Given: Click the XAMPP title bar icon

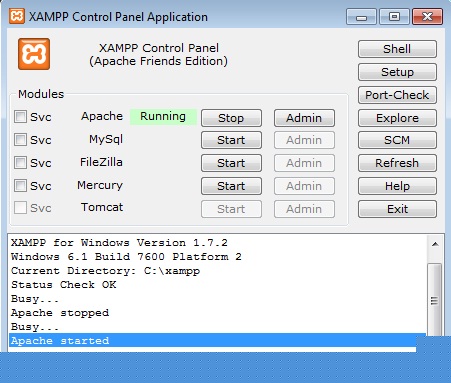Looking at the screenshot, I should click(17, 16).
